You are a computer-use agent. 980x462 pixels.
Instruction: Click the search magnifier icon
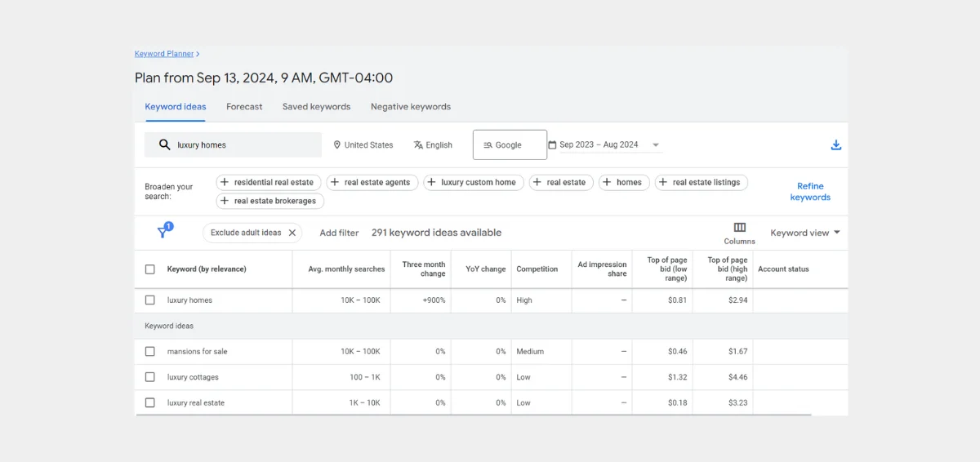pyautogui.click(x=165, y=144)
